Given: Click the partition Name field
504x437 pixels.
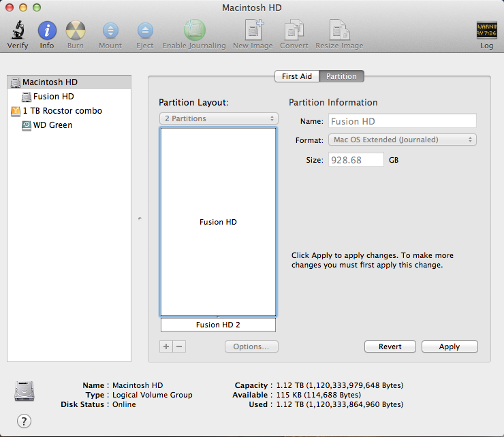Looking at the screenshot, I should pyautogui.click(x=402, y=121).
